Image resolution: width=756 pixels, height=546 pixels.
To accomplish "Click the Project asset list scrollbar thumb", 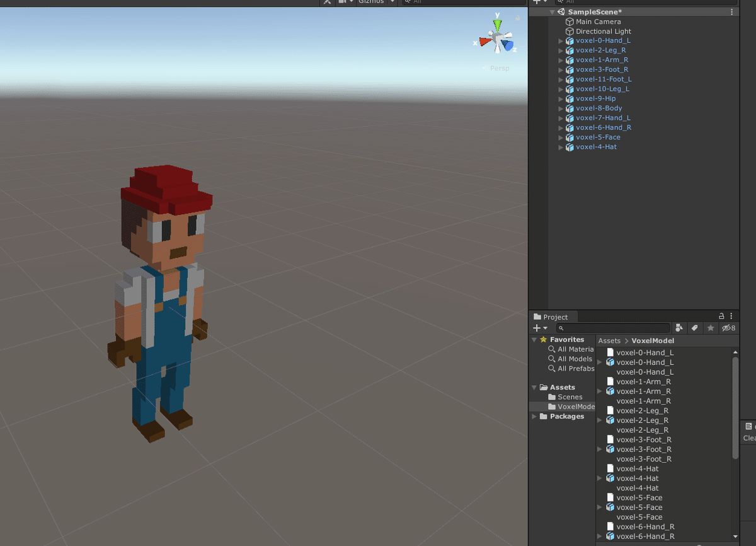I will pyautogui.click(x=735, y=407).
